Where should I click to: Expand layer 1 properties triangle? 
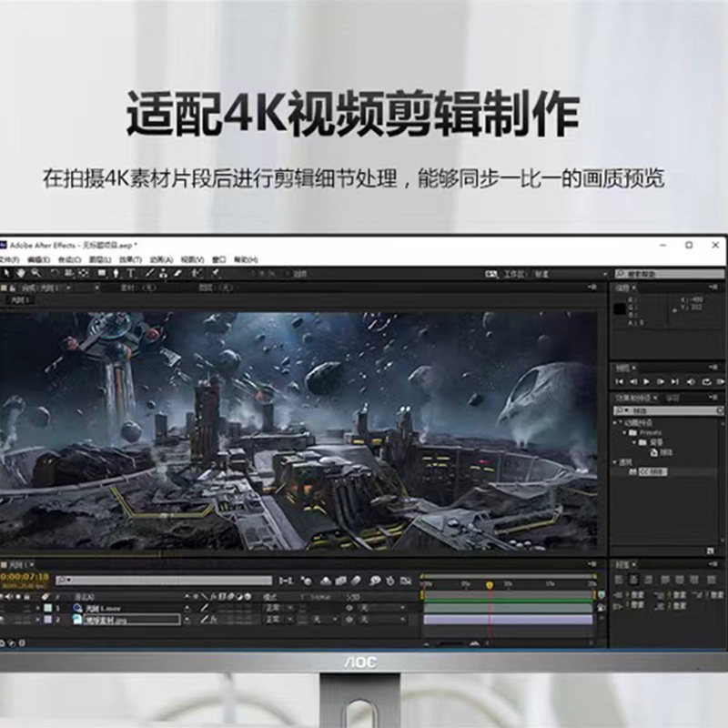pos(38,608)
